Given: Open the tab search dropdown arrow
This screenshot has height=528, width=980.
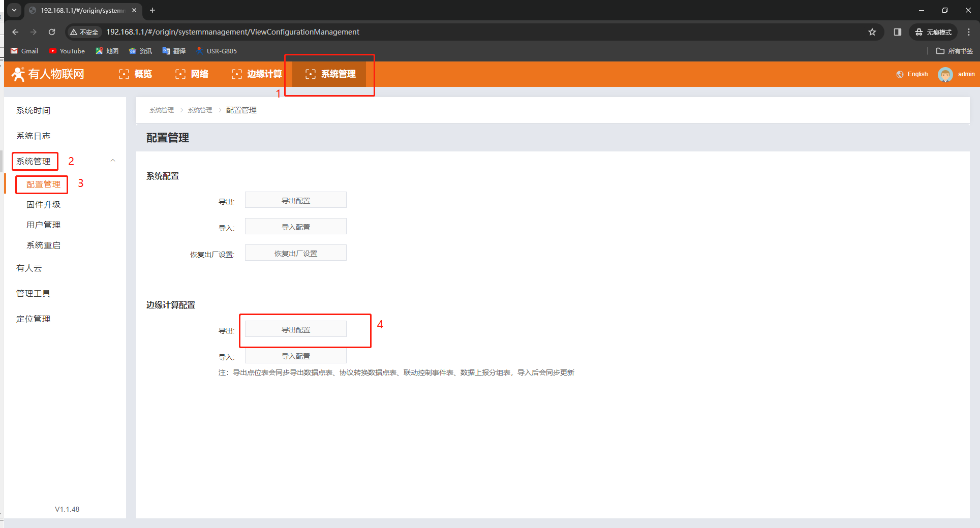Looking at the screenshot, I should point(14,10).
